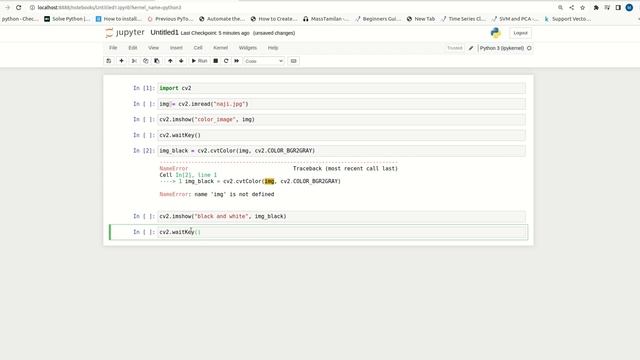Screen dimensions: 640x360
Task: Click the browser zoom magnifier icon
Action: [x=560, y=7]
